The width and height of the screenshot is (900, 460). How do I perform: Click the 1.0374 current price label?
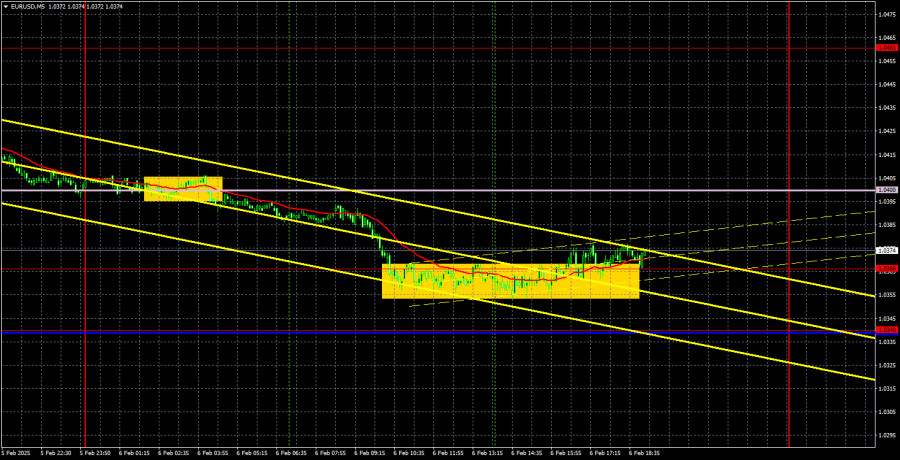tap(886, 250)
